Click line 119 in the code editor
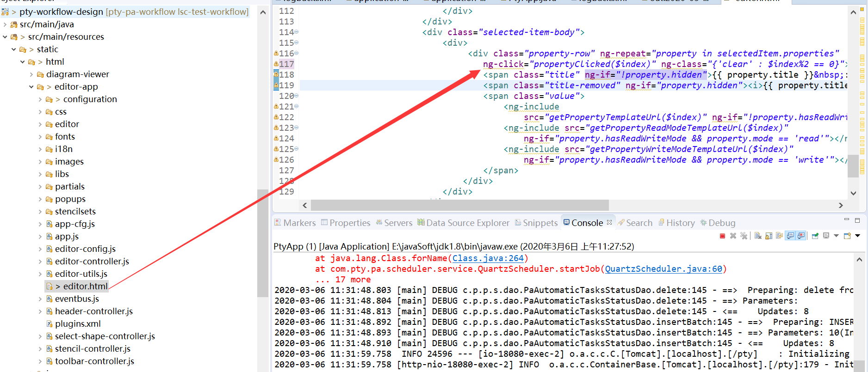Viewport: 868px width, 372px height. tap(574, 85)
